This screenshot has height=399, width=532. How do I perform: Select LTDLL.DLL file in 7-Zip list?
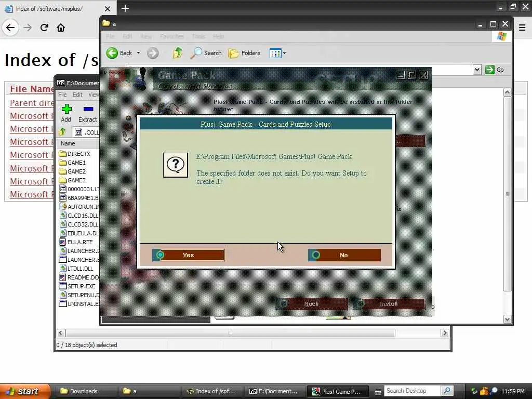pyautogui.click(x=76, y=269)
